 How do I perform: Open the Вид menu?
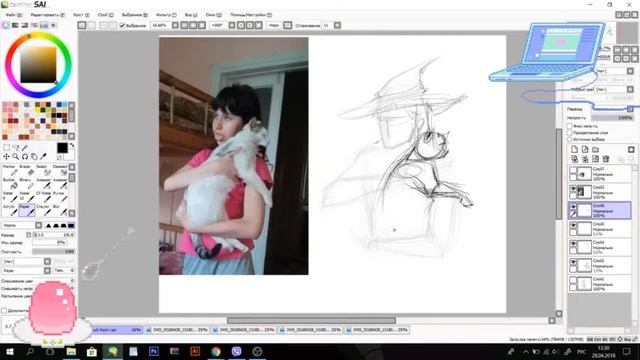pyautogui.click(x=191, y=15)
